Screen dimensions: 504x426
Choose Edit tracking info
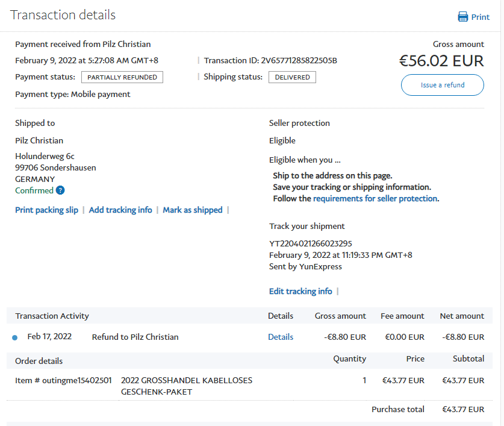(300, 291)
